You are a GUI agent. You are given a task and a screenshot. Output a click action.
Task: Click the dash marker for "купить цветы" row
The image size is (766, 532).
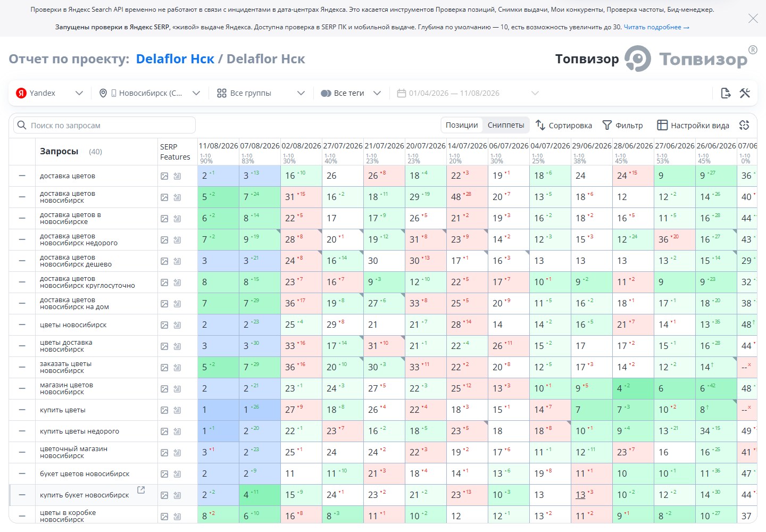(x=22, y=410)
